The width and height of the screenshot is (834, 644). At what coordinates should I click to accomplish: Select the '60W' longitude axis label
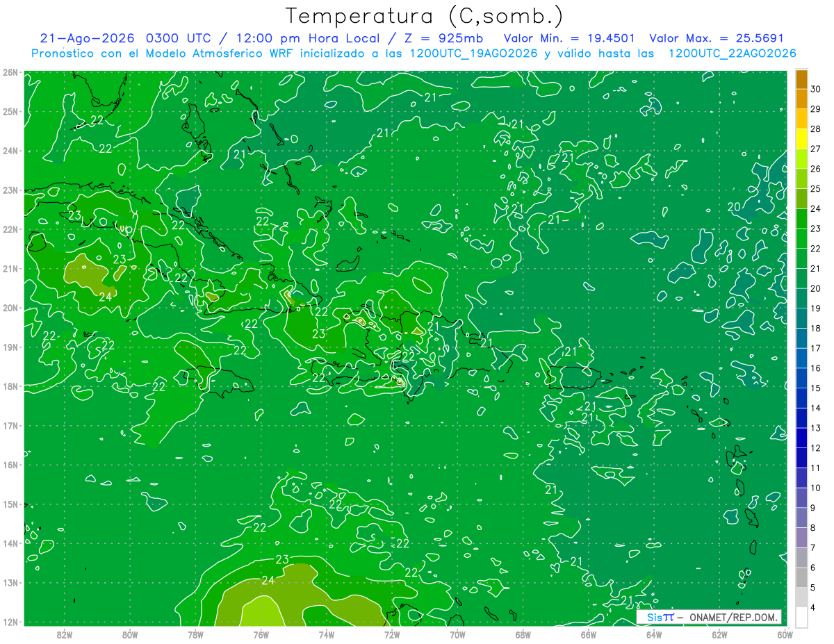tap(785, 634)
